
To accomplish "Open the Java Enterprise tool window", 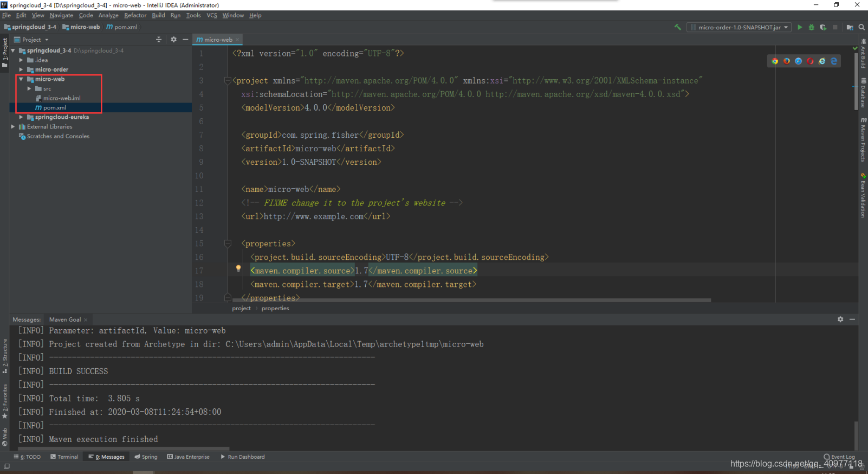I will coord(188,457).
